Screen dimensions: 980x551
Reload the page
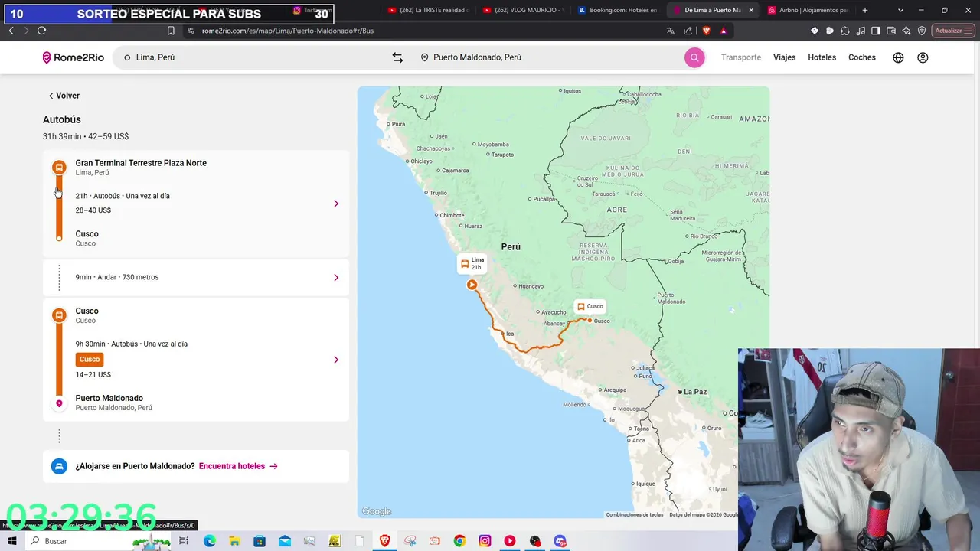coord(41,31)
